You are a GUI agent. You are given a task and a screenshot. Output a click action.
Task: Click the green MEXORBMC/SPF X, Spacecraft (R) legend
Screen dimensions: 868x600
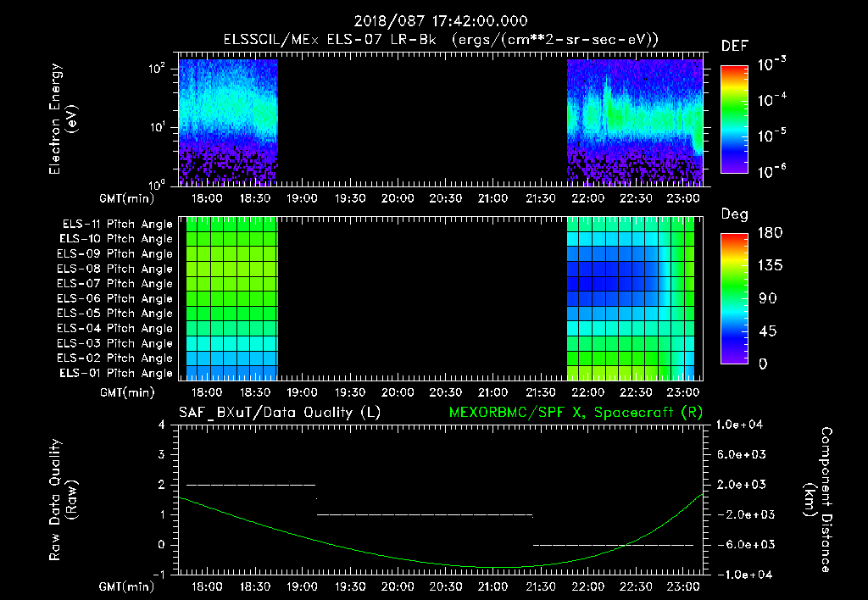(x=576, y=413)
